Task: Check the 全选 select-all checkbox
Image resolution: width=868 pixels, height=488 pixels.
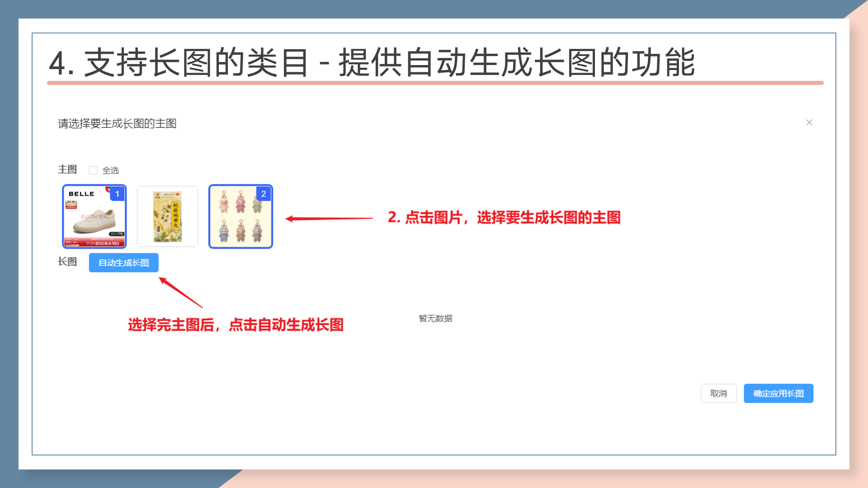Action: tap(93, 170)
